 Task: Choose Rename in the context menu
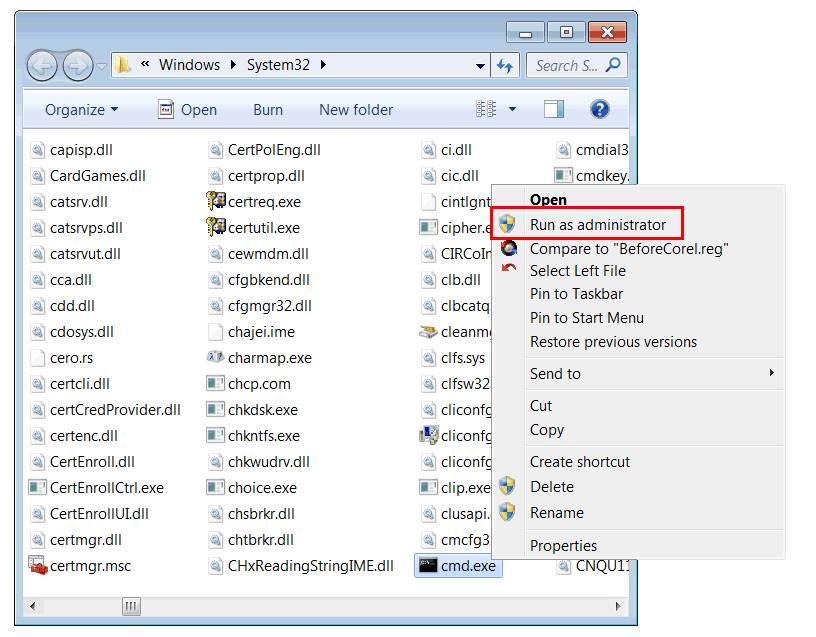point(638,513)
